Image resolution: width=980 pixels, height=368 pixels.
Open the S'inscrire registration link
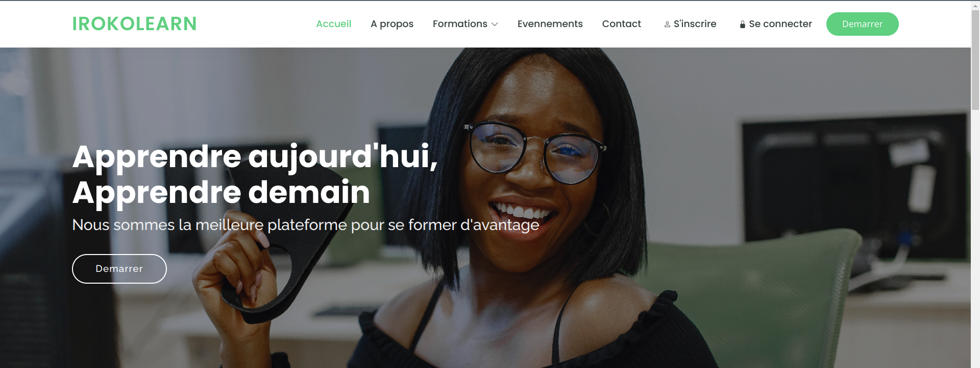[x=690, y=24]
